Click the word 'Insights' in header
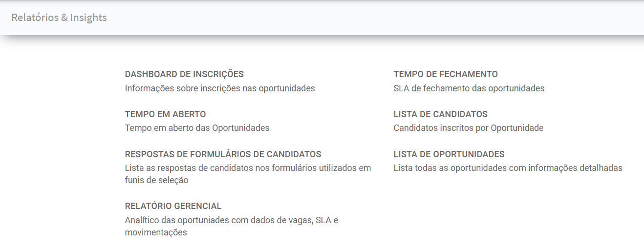The width and height of the screenshot is (644, 252). tap(88, 18)
